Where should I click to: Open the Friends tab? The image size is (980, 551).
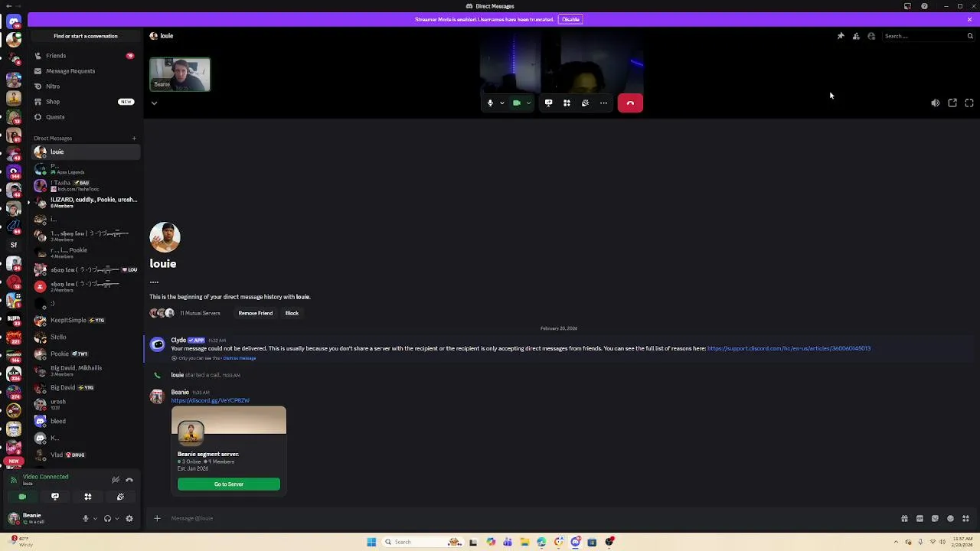84,56
